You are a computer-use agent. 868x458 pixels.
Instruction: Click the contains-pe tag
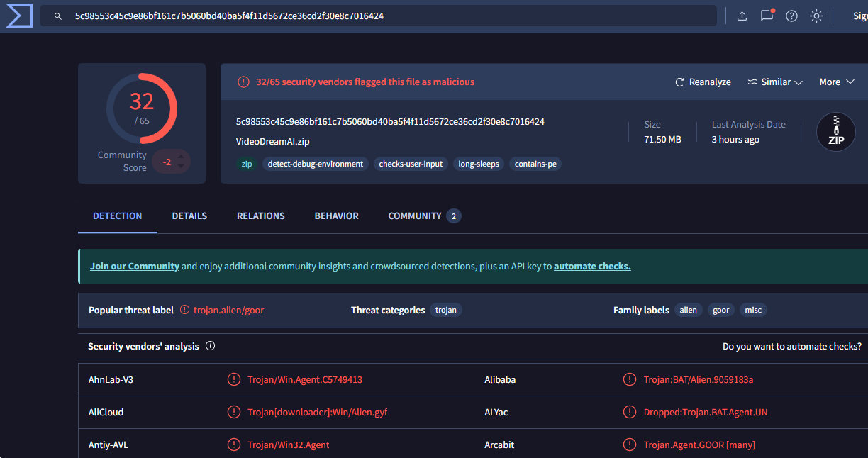click(x=535, y=164)
